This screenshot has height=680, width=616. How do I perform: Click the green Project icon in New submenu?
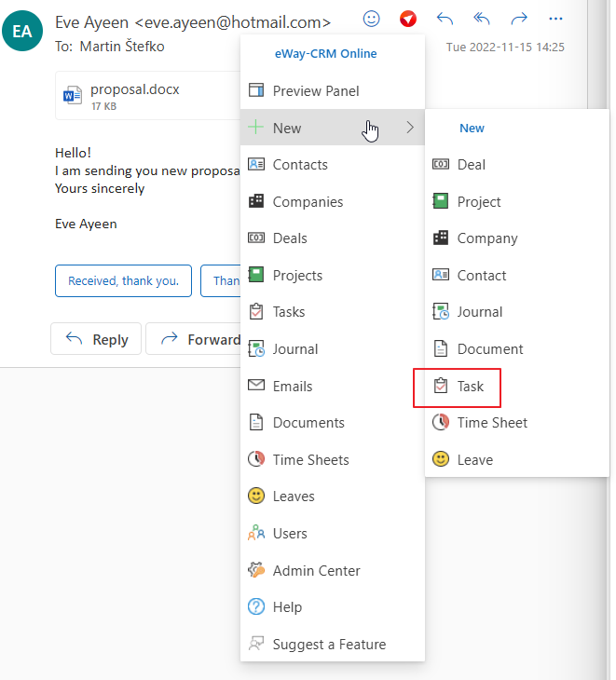440,201
